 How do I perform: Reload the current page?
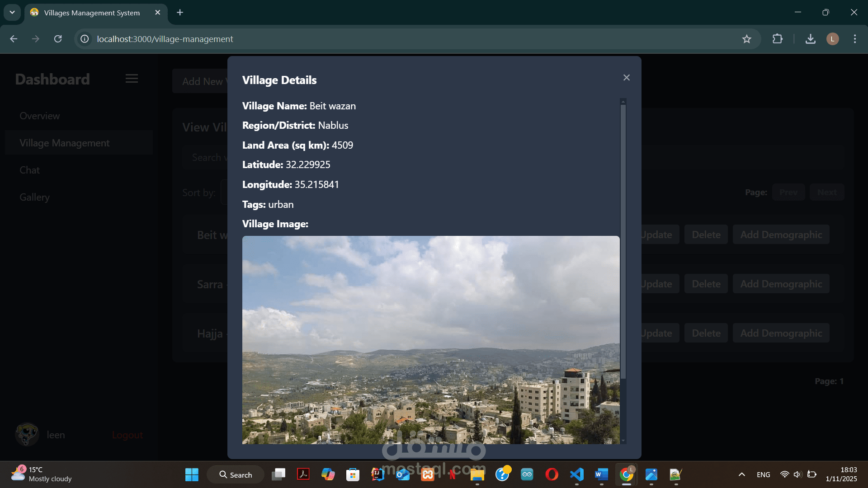58,39
